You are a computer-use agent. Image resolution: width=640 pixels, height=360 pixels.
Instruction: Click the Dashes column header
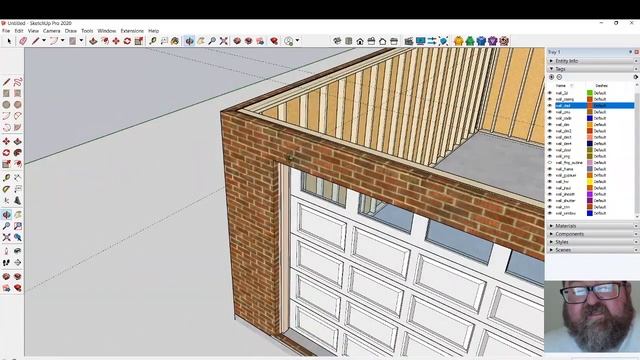pos(601,86)
